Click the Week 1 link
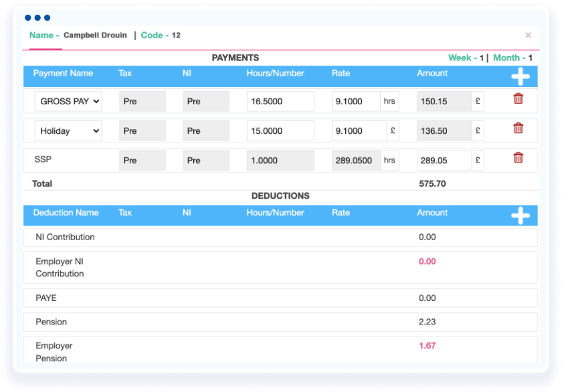Screen dimensions: 562x392 pyautogui.click(x=466, y=58)
